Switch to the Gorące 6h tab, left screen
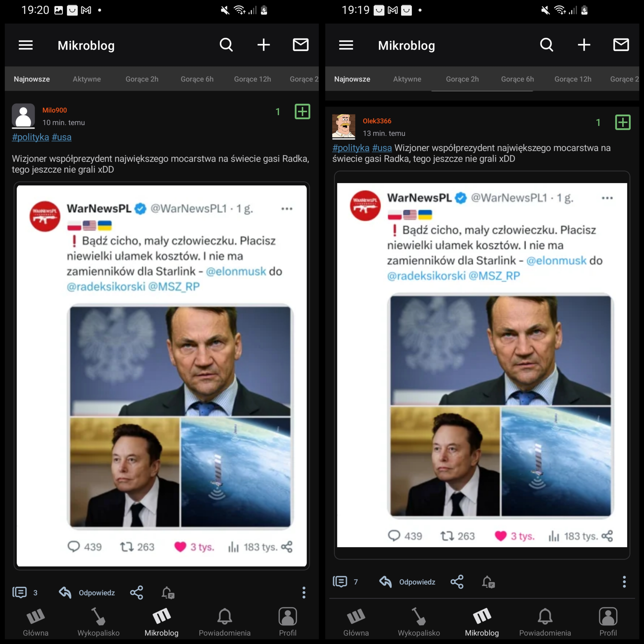 pyautogui.click(x=197, y=79)
